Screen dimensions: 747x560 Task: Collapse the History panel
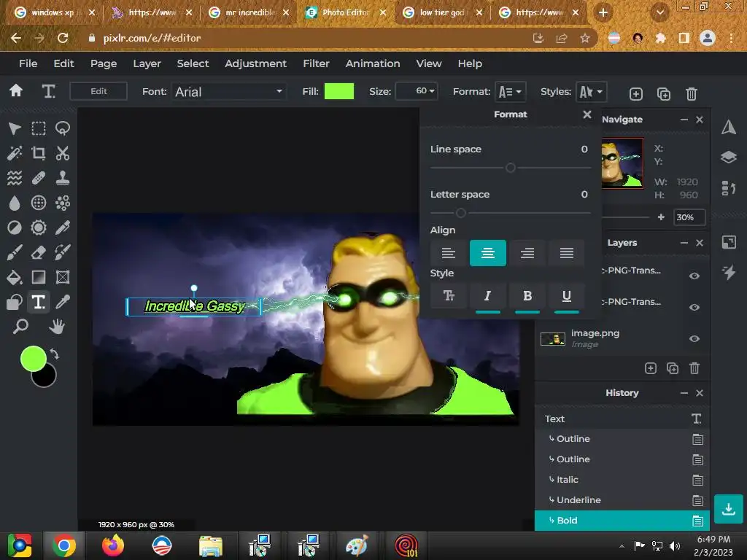[684, 393]
